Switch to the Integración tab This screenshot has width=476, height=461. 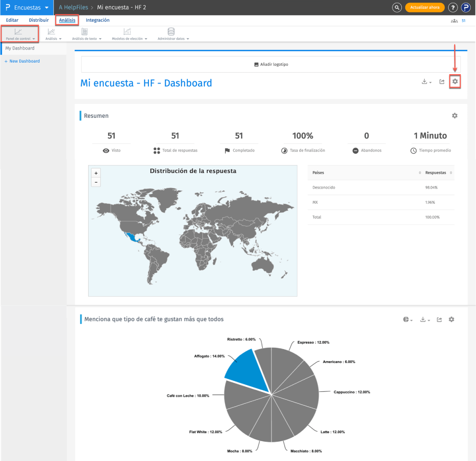tap(98, 20)
